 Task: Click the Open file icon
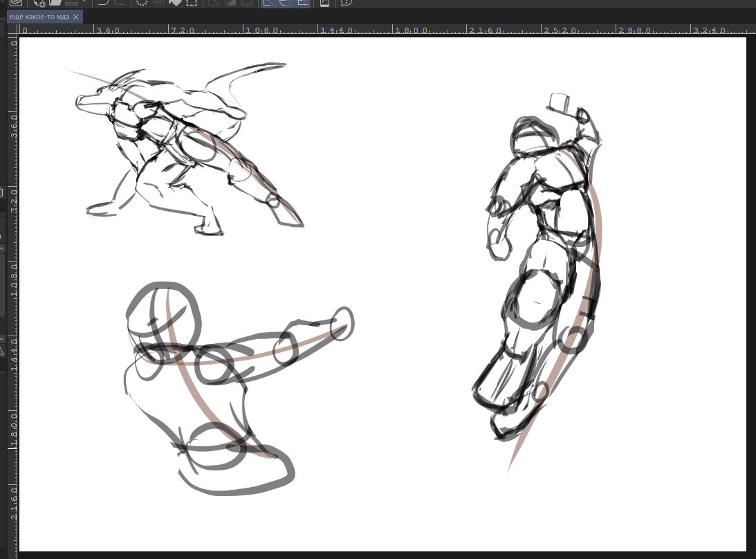[x=55, y=3]
